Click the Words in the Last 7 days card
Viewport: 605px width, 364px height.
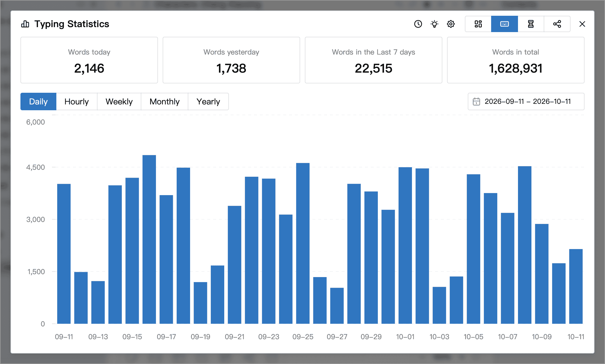click(x=373, y=60)
